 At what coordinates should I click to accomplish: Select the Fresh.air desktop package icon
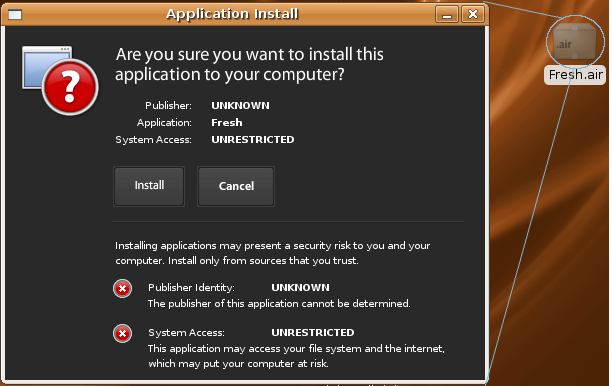(x=575, y=41)
